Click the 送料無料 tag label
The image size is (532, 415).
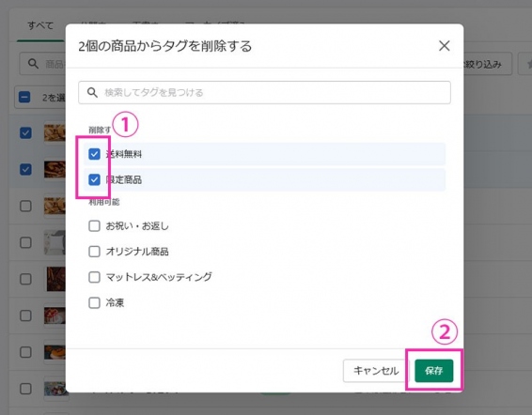pos(124,154)
